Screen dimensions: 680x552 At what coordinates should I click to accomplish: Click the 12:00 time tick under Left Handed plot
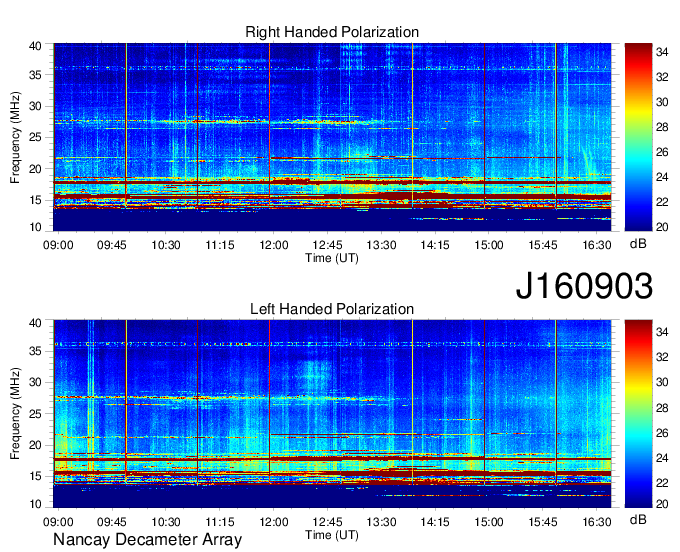click(274, 522)
